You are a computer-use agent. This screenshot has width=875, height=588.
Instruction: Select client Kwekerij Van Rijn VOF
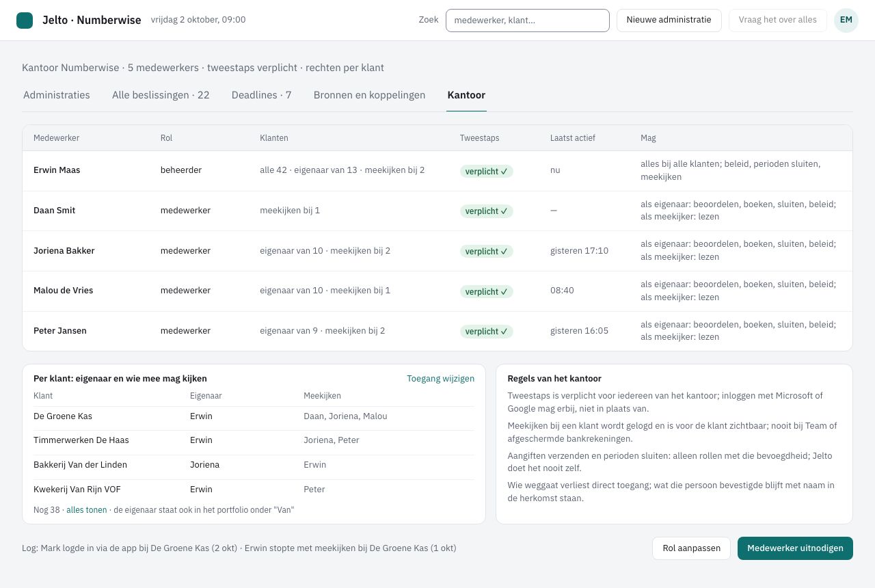coord(77,490)
